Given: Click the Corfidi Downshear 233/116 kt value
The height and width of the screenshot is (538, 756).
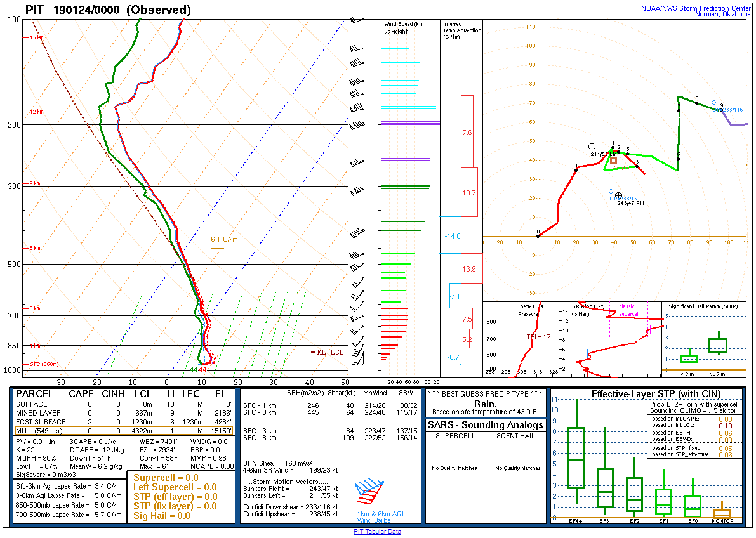Looking at the screenshot, I should pyautogui.click(x=290, y=507).
